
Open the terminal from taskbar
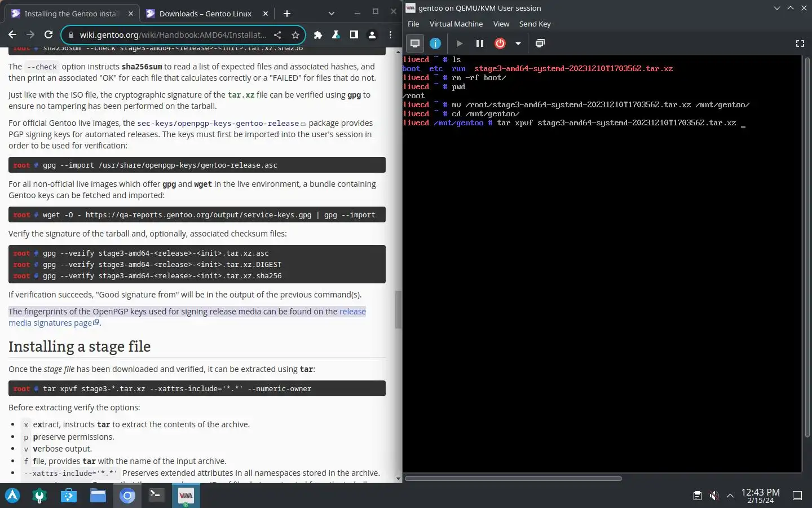(x=156, y=496)
